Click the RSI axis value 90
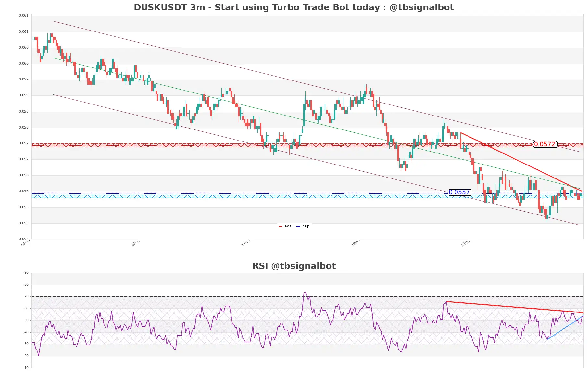 pyautogui.click(x=26, y=273)
